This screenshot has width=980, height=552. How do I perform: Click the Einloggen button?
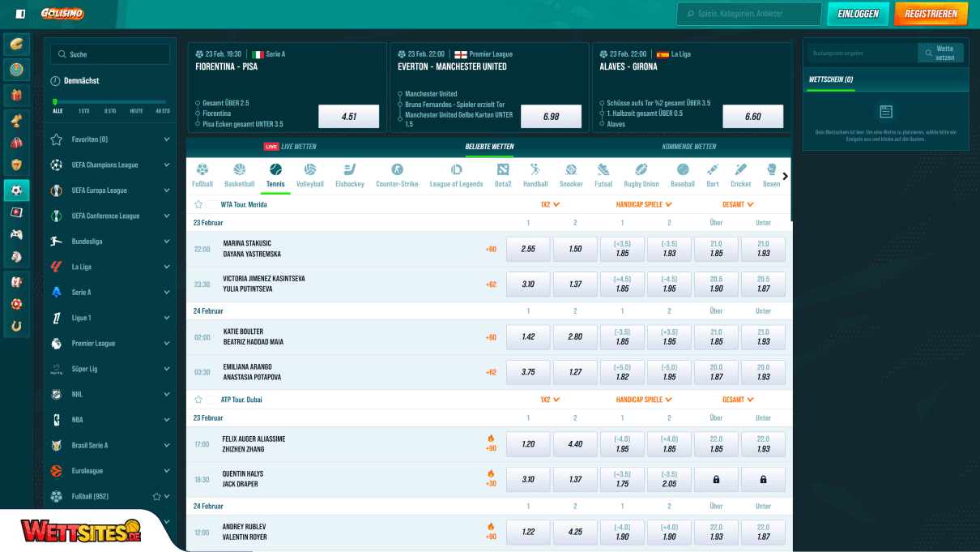pos(858,14)
